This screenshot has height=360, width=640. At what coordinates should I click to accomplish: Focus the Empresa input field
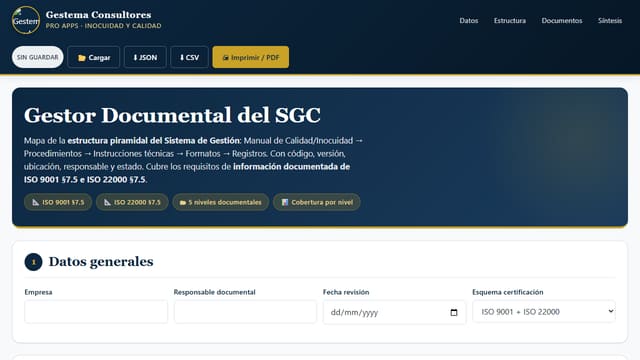(x=96, y=312)
